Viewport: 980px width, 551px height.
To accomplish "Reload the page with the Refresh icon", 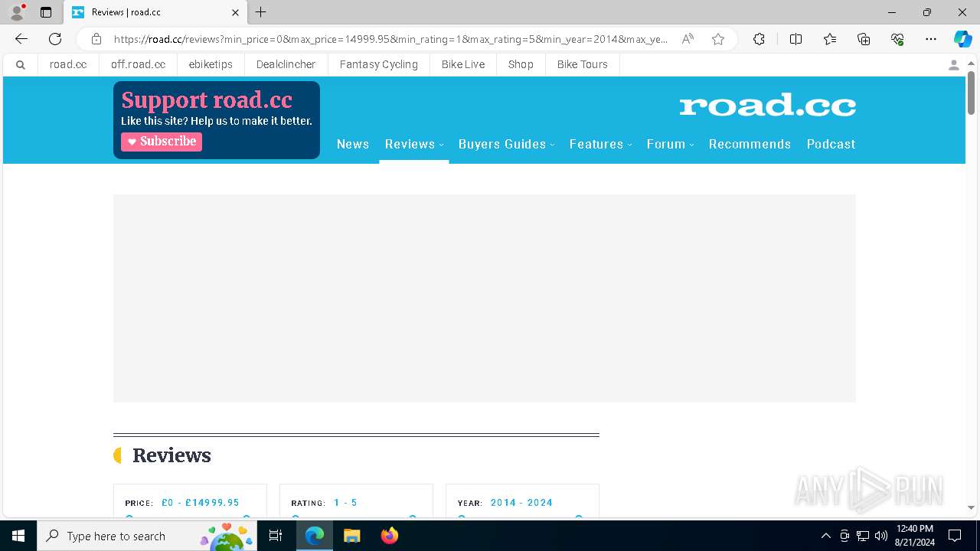I will click(55, 39).
